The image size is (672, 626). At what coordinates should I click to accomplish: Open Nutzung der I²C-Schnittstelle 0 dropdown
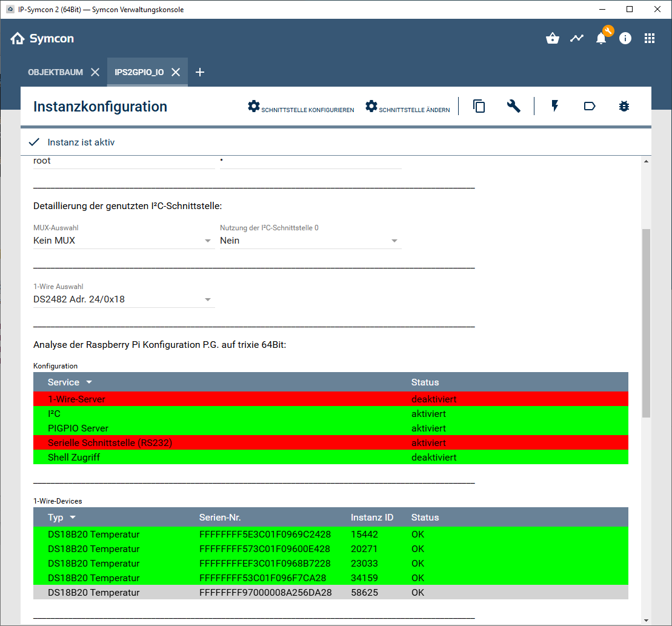pyautogui.click(x=310, y=241)
